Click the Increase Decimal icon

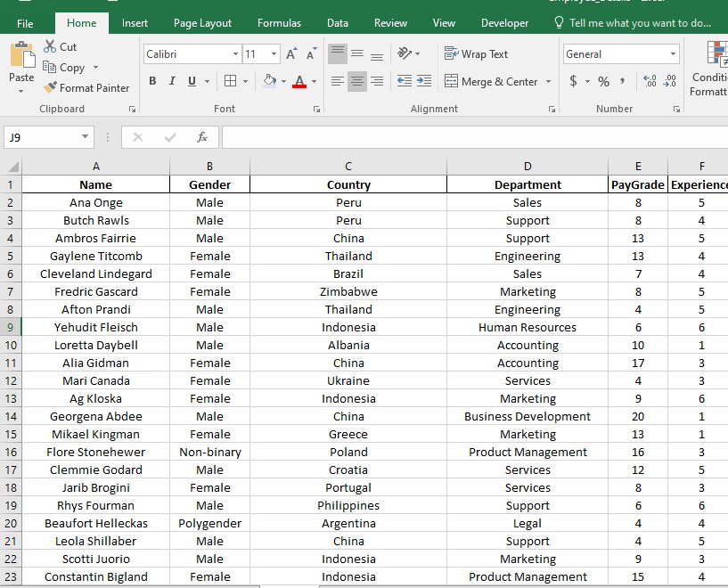[x=649, y=81]
